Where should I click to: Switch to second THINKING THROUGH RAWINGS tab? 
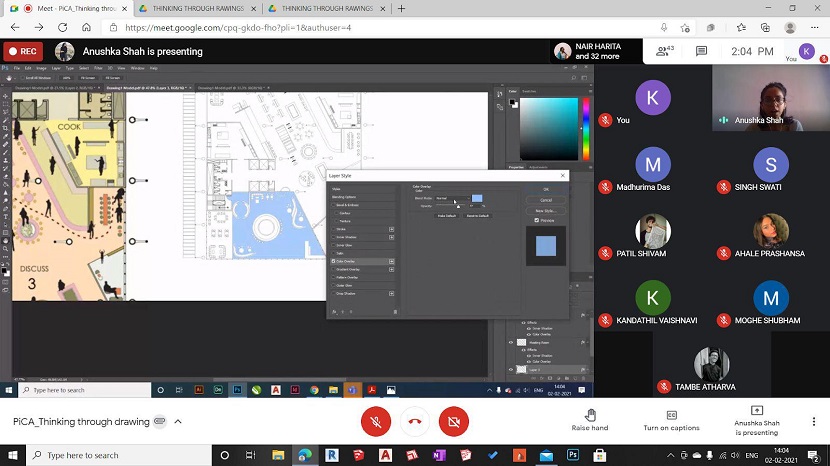click(x=321, y=9)
